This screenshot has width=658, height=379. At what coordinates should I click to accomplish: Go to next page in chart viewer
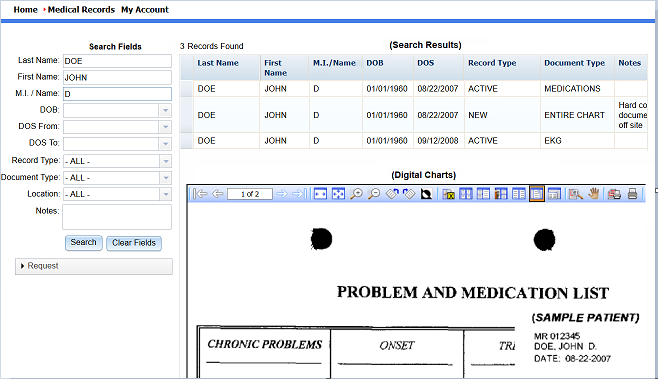(282, 193)
